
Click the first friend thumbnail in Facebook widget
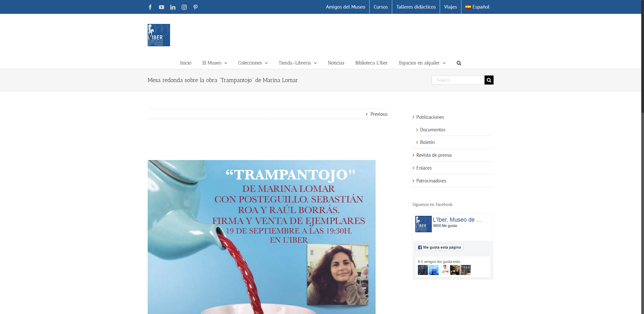click(x=423, y=270)
